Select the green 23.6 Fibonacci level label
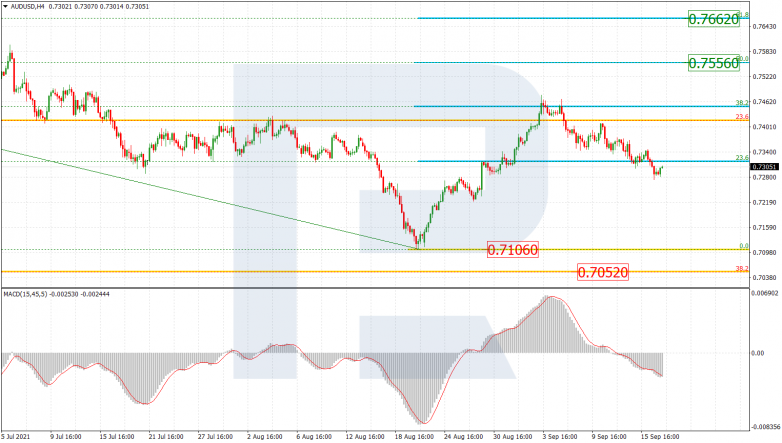The image size is (782, 443). point(742,158)
